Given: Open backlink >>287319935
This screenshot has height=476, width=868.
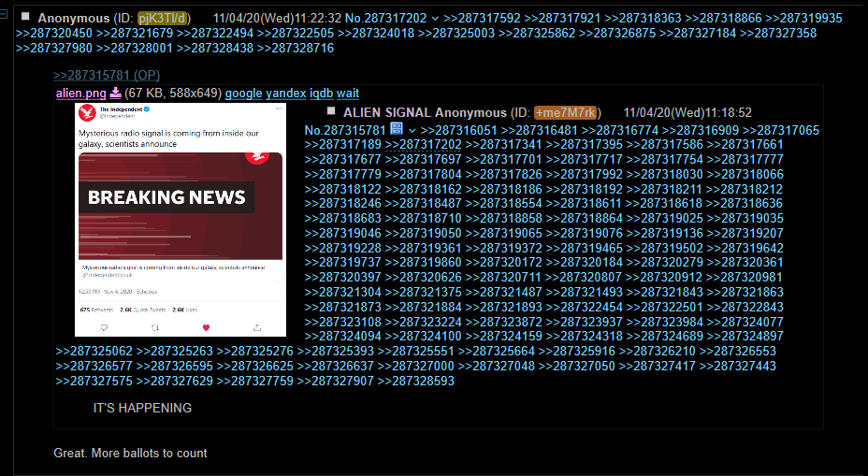Looking at the screenshot, I should pyautogui.click(x=803, y=19).
